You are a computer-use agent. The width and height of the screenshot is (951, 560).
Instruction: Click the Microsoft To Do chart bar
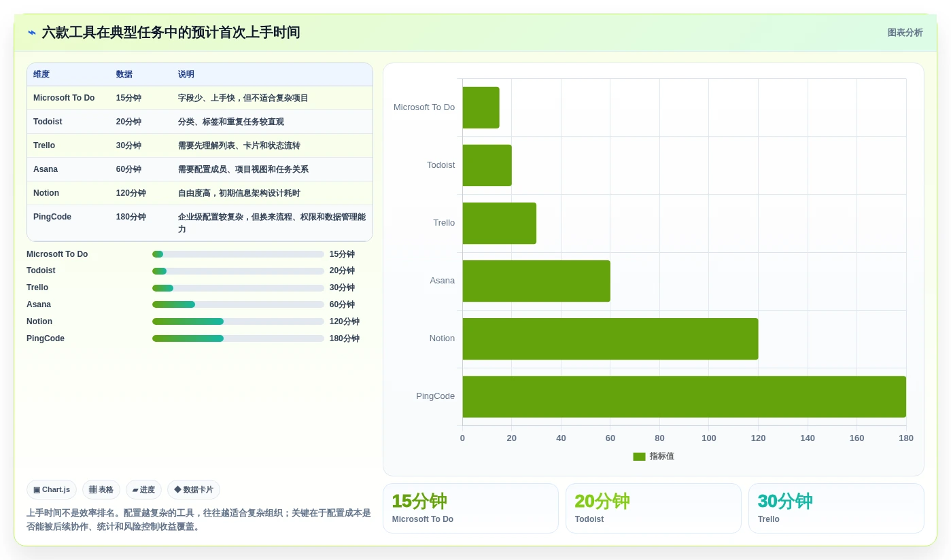(481, 107)
